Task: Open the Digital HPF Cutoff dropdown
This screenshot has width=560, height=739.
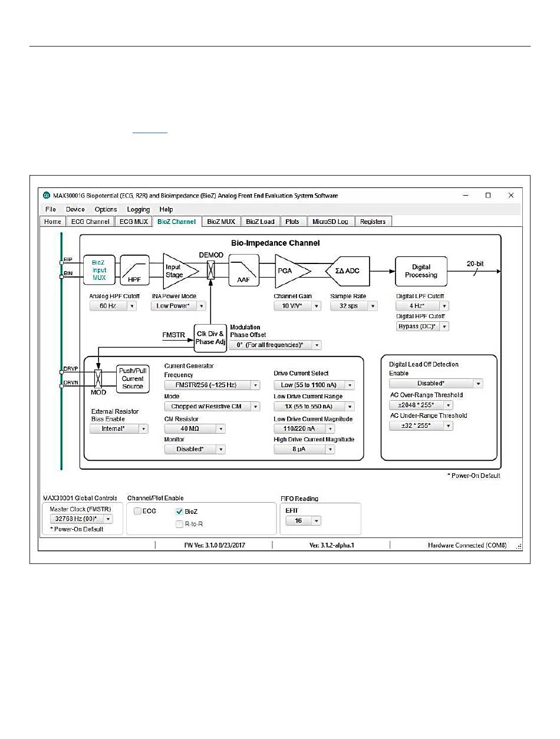Action: 423,326
